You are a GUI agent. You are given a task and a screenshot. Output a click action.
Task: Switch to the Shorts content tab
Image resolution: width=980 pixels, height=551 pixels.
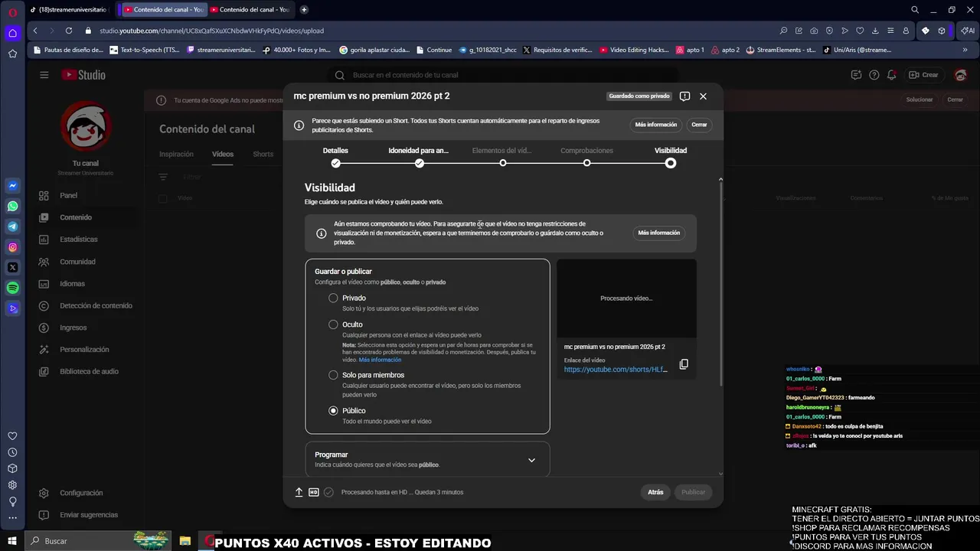coord(263,154)
